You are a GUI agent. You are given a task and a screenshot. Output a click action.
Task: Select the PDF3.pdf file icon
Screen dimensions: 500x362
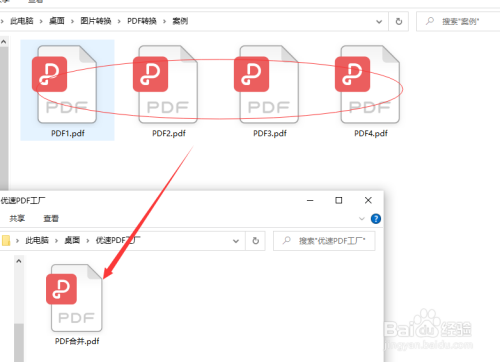click(266, 85)
